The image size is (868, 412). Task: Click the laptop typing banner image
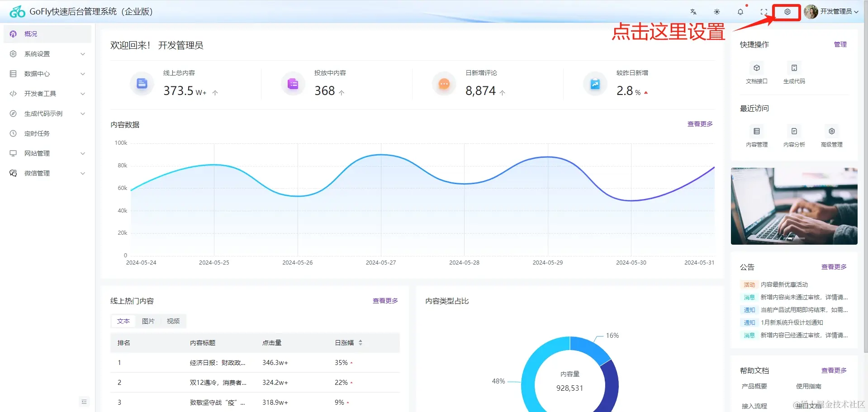click(x=794, y=206)
